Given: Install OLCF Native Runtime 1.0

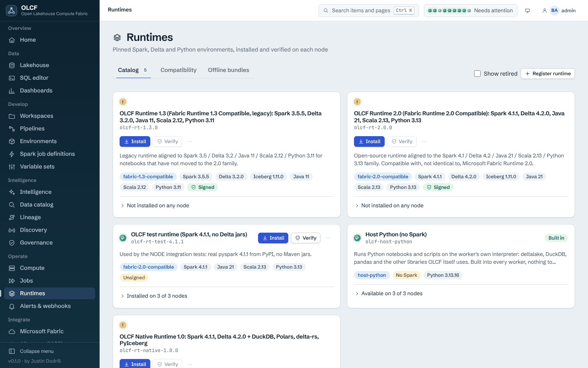Looking at the screenshot, I should coord(135,364).
